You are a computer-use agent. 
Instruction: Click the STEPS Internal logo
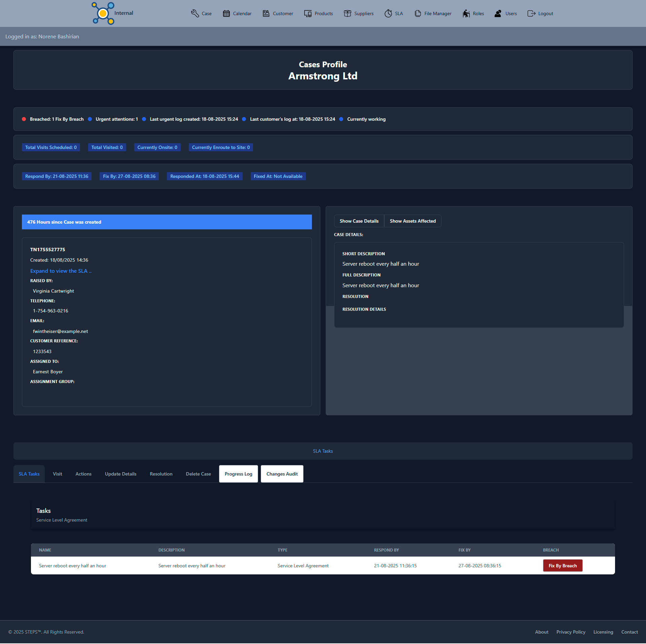(x=104, y=13)
